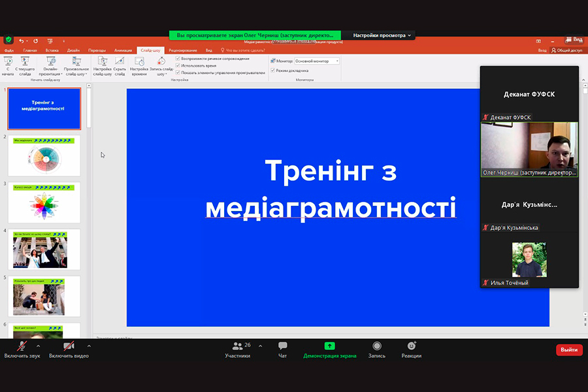Expand audio options arrow beside Включить звук
The width and height of the screenshot is (588, 392).
(38, 346)
